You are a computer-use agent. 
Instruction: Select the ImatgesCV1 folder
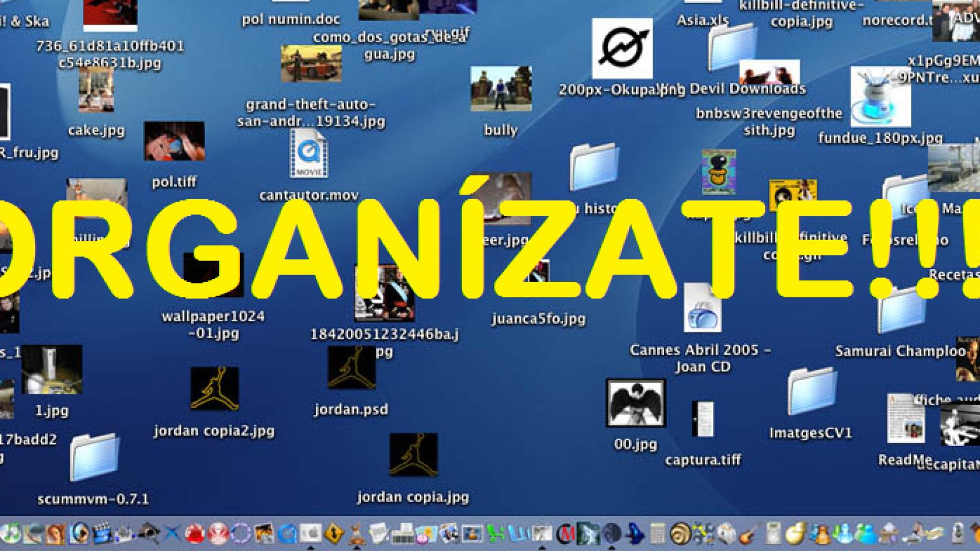[x=811, y=392]
